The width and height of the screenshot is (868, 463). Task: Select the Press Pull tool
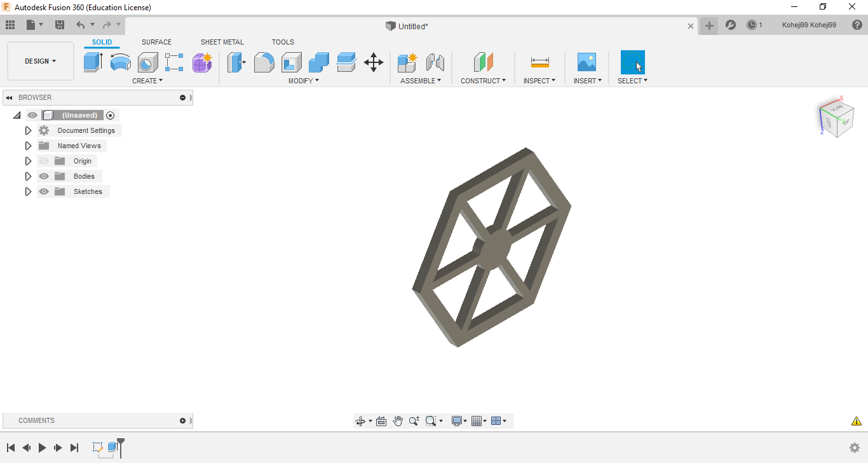coord(236,62)
